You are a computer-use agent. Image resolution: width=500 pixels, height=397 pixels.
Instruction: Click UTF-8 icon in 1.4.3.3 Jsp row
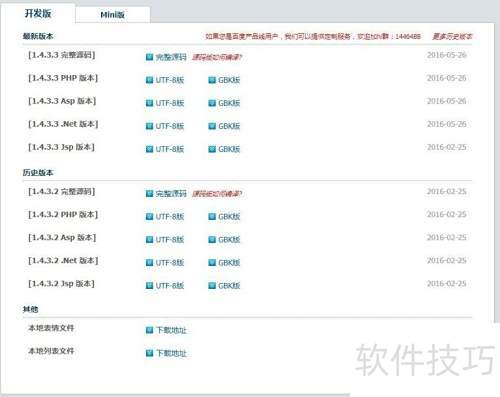[x=149, y=149]
